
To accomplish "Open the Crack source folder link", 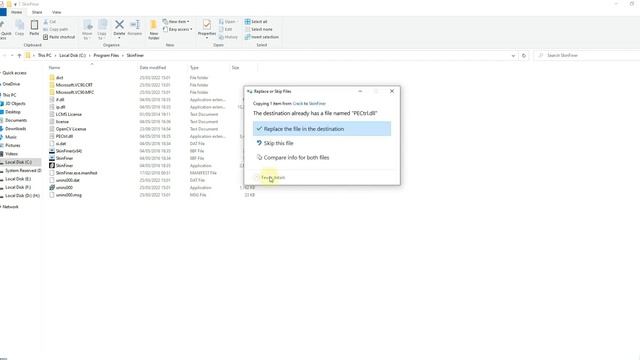I will click(x=298, y=104).
